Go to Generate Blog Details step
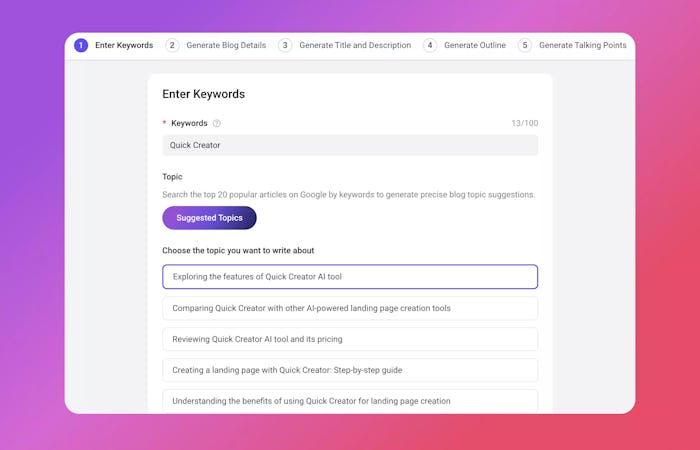This screenshot has height=450, width=700. point(226,45)
